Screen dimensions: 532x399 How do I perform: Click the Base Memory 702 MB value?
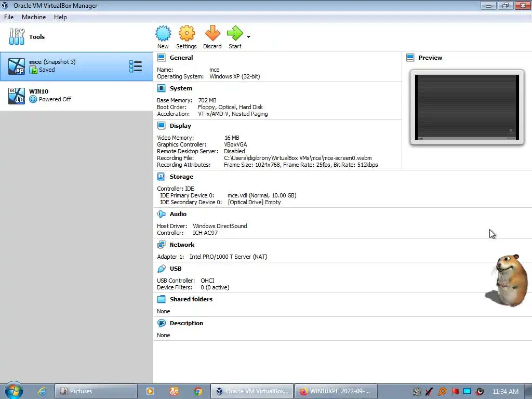(x=207, y=100)
